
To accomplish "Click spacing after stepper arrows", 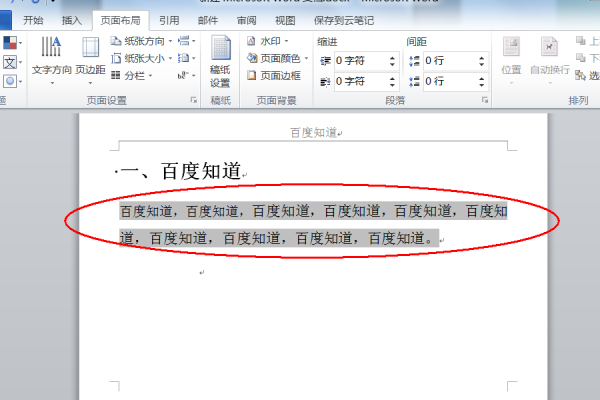I will (x=481, y=82).
